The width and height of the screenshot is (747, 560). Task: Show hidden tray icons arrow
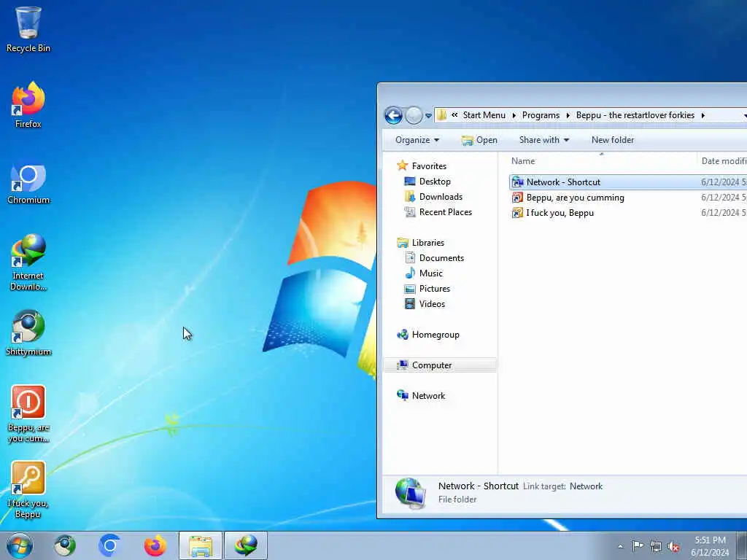pos(620,546)
